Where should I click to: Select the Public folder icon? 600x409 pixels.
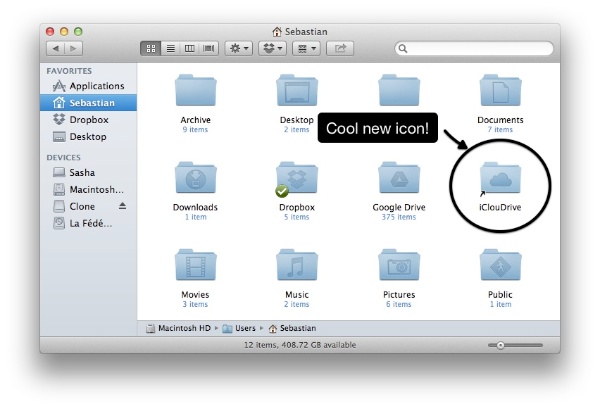pos(501,265)
